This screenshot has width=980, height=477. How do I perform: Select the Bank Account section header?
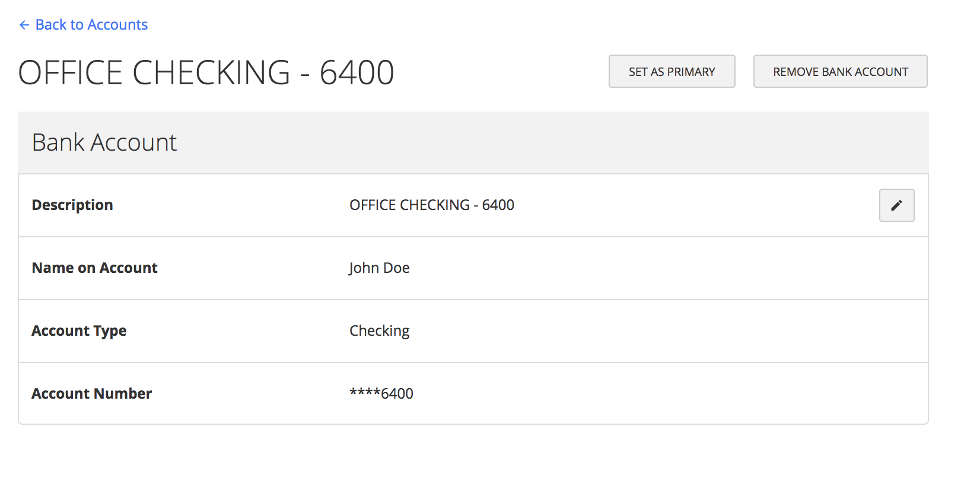pyautogui.click(x=104, y=142)
